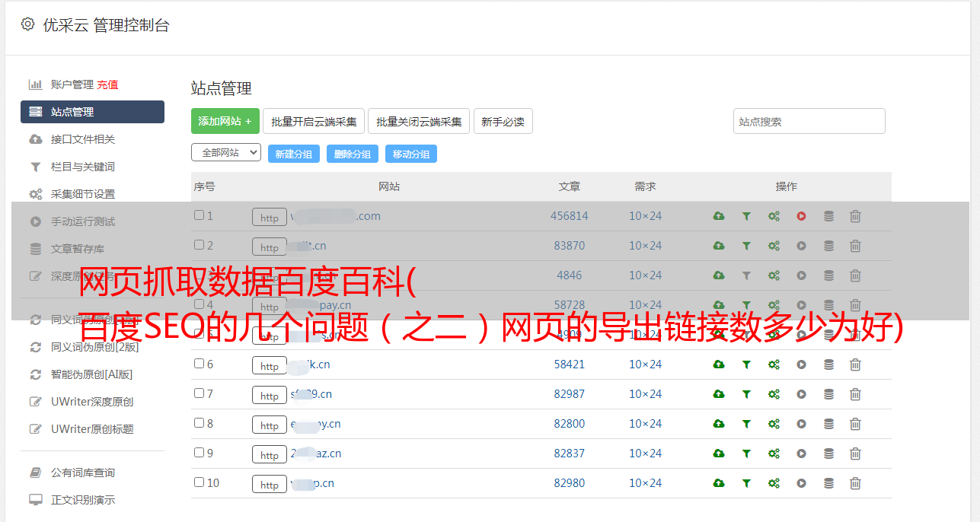Delete row 7 site via trash icon

click(x=855, y=394)
